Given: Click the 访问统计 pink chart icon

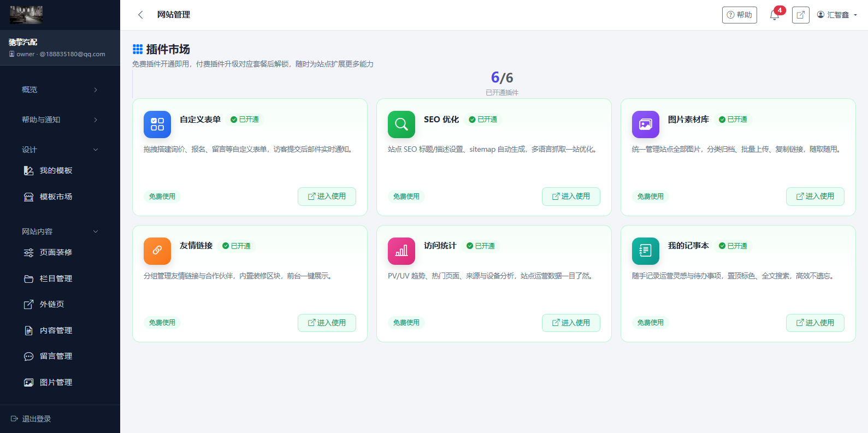Looking at the screenshot, I should pyautogui.click(x=401, y=251).
